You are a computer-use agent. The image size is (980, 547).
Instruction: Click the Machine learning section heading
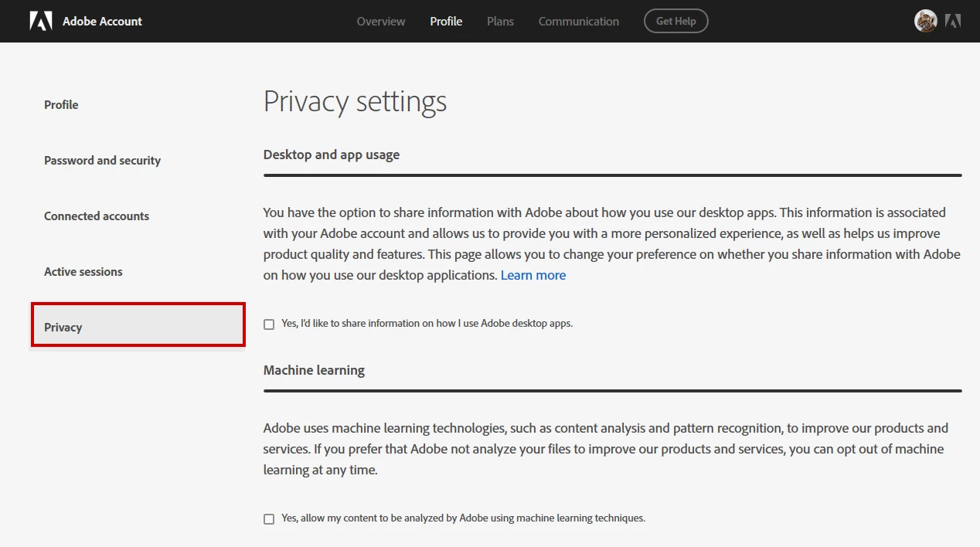click(x=314, y=370)
